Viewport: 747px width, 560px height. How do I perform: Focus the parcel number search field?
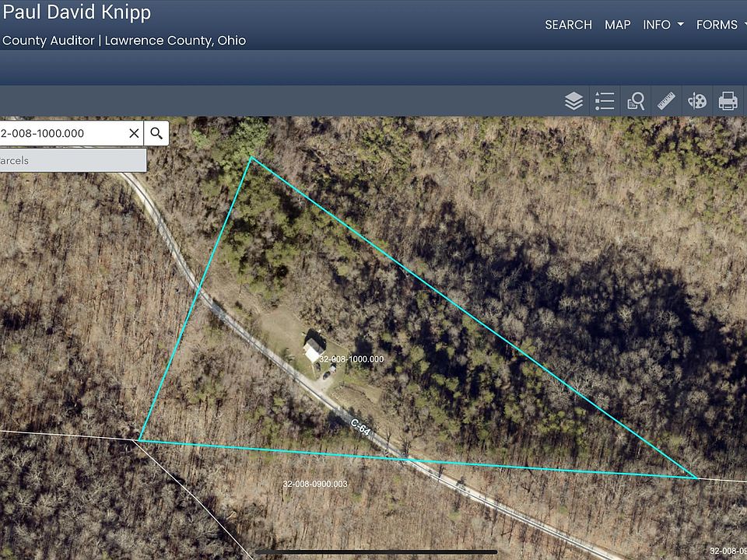click(62, 133)
